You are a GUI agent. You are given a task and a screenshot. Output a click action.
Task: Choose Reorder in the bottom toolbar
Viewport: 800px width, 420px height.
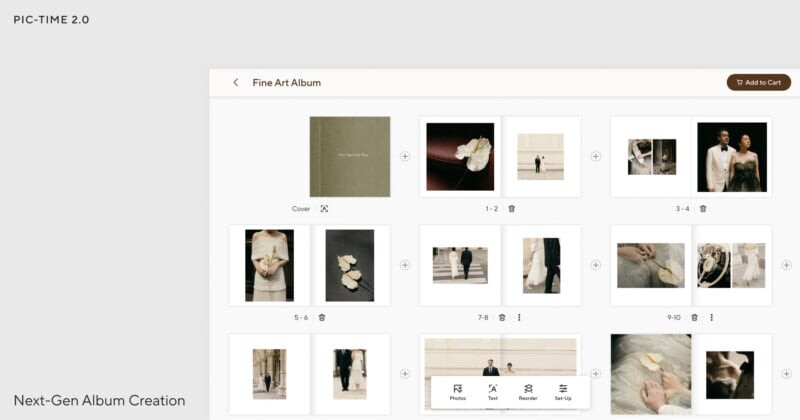[x=528, y=391]
